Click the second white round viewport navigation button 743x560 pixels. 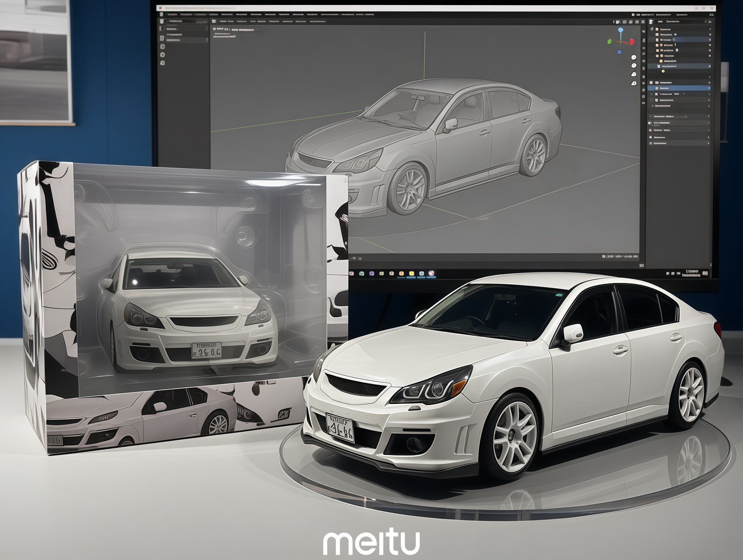click(634, 66)
